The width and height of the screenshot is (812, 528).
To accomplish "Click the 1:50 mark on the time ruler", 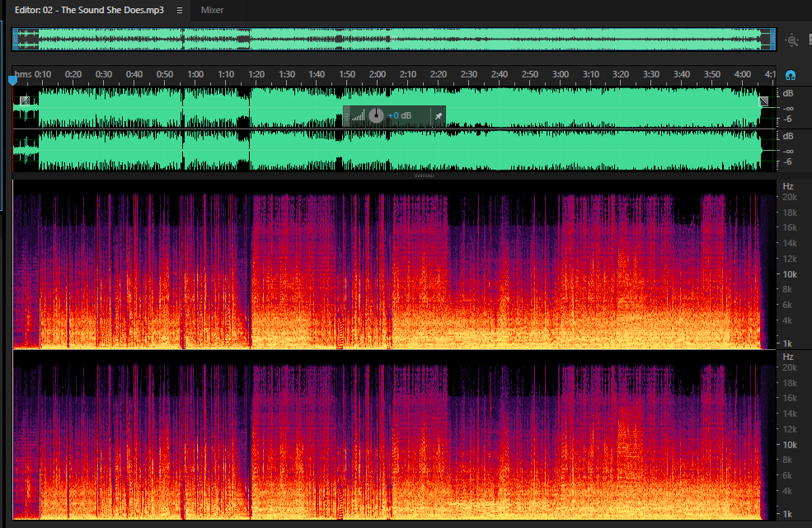I will point(347,74).
